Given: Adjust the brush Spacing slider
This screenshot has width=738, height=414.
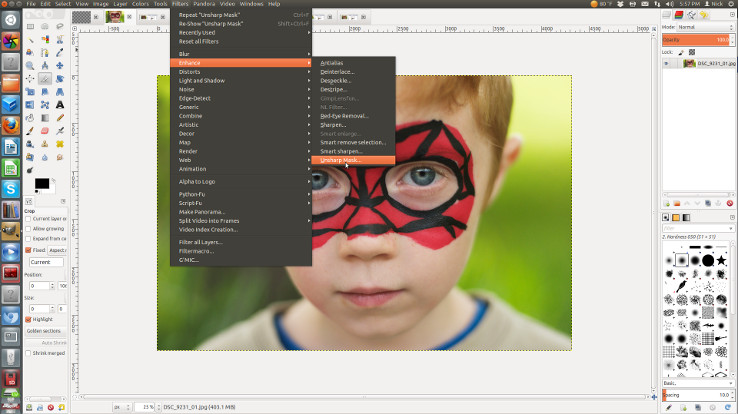Looking at the screenshot, I should pyautogui.click(x=698, y=395).
